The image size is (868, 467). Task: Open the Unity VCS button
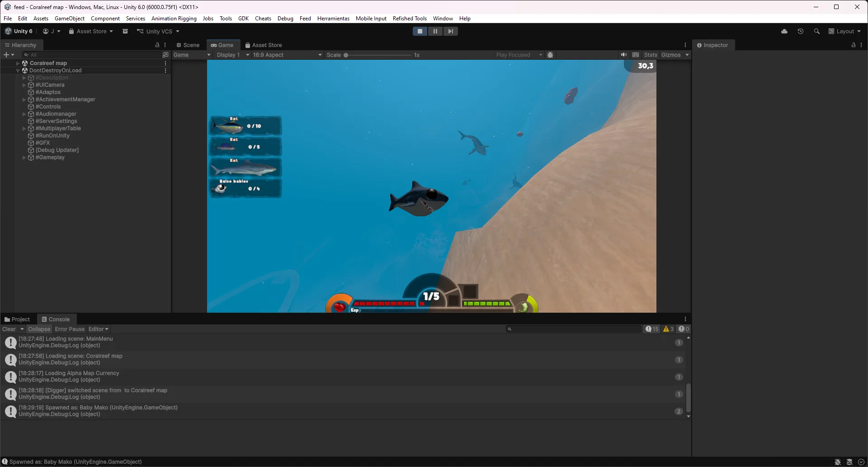pos(158,31)
